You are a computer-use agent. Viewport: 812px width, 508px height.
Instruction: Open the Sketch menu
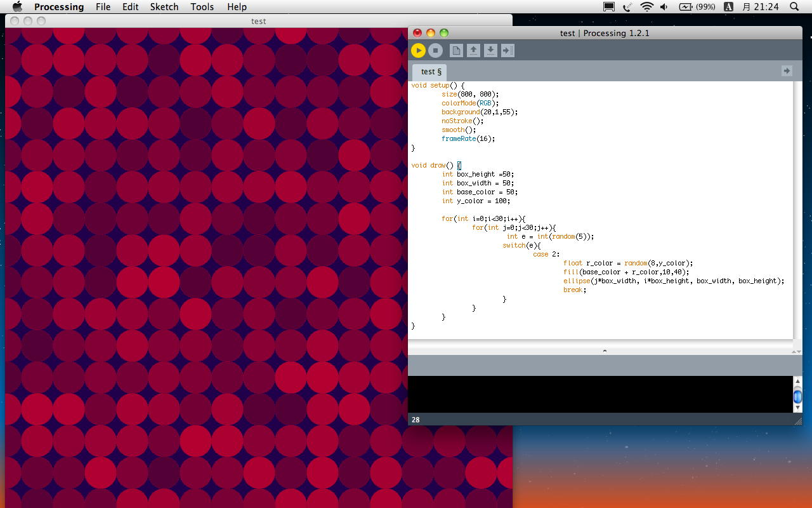[x=164, y=7]
